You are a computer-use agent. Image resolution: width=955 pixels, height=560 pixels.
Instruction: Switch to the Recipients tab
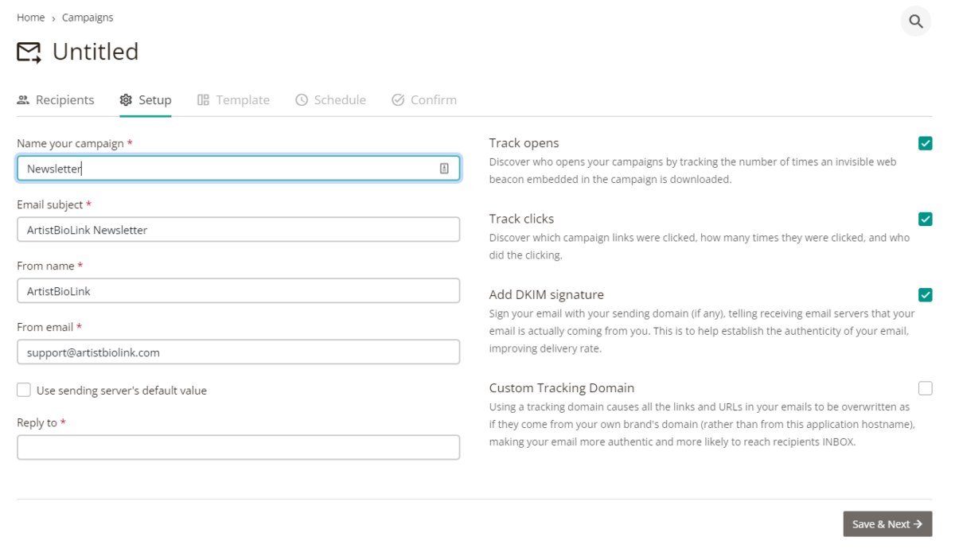click(x=56, y=100)
